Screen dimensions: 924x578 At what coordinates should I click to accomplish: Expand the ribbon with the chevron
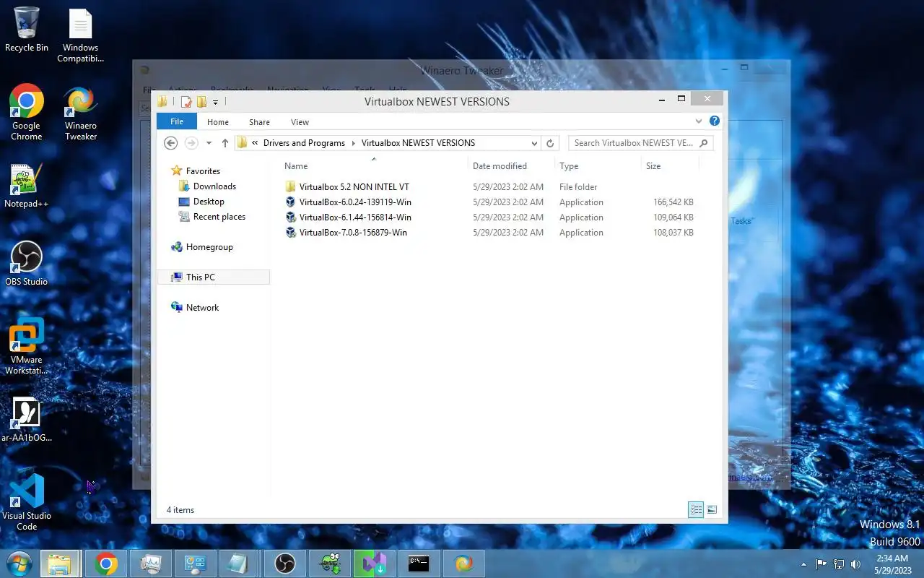coord(699,121)
